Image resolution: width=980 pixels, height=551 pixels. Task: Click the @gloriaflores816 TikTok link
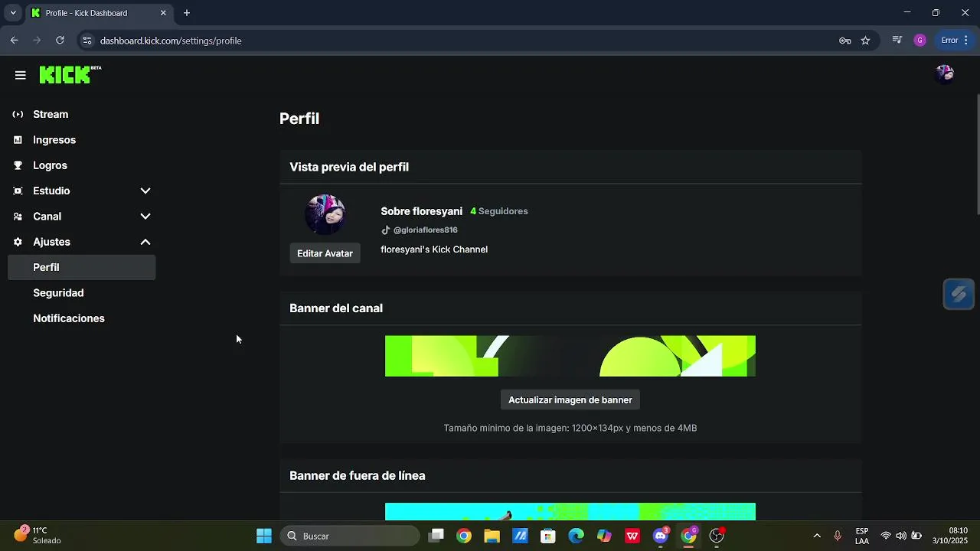click(426, 230)
